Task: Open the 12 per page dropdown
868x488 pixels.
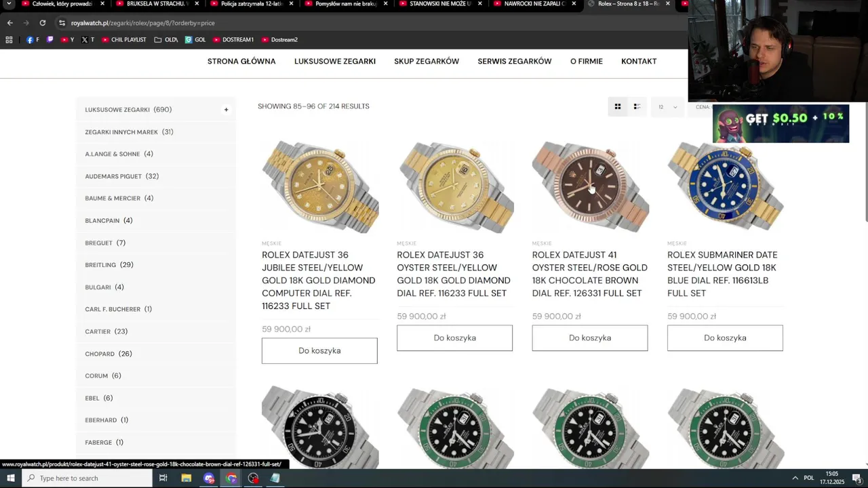Action: [667, 106]
